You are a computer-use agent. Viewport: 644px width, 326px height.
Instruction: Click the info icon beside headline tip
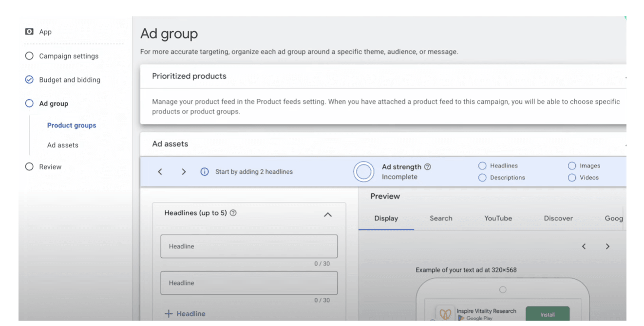pyautogui.click(x=205, y=172)
